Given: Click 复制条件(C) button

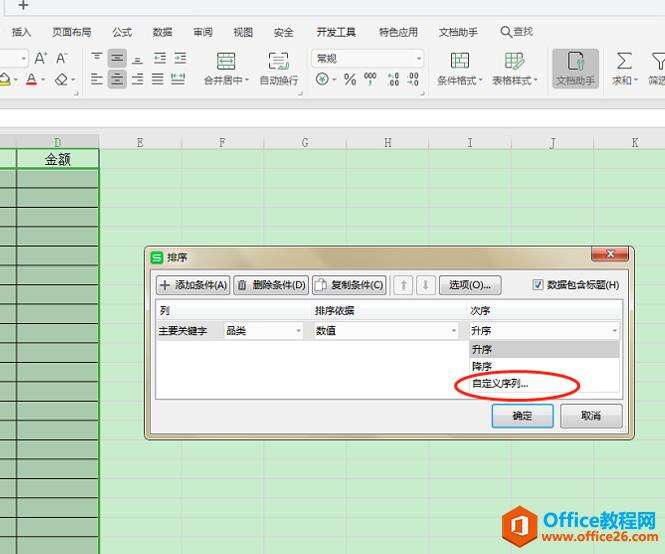Looking at the screenshot, I should coord(349,285).
